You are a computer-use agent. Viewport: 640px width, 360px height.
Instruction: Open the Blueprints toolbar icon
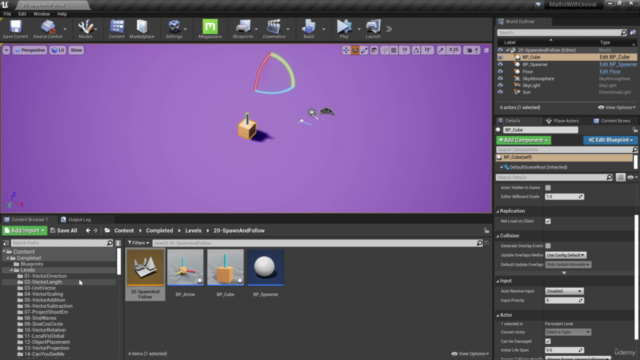click(243, 29)
